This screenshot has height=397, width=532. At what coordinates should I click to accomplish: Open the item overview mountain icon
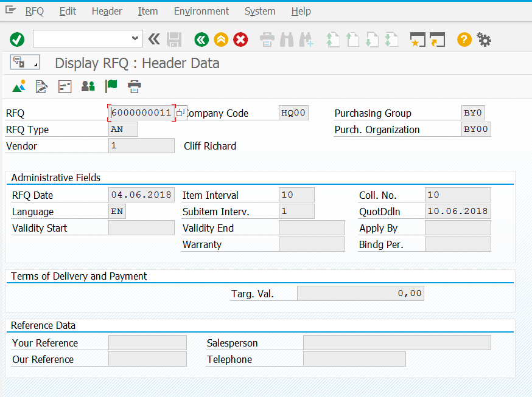pyautogui.click(x=19, y=86)
